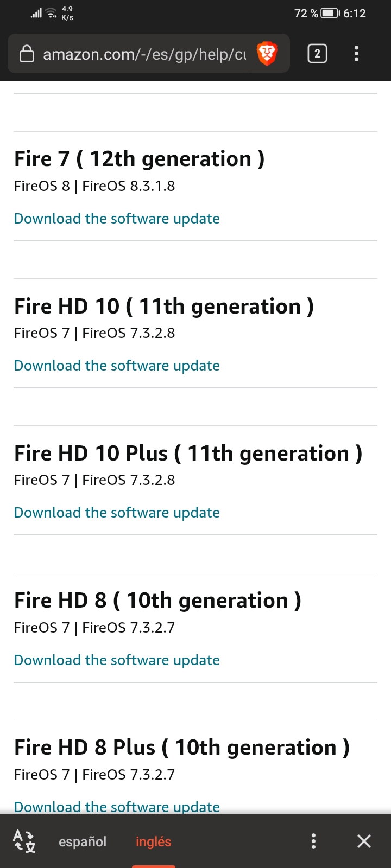Click the amazon.com address bar URL
Viewport: 391px width, 868px height.
click(144, 54)
